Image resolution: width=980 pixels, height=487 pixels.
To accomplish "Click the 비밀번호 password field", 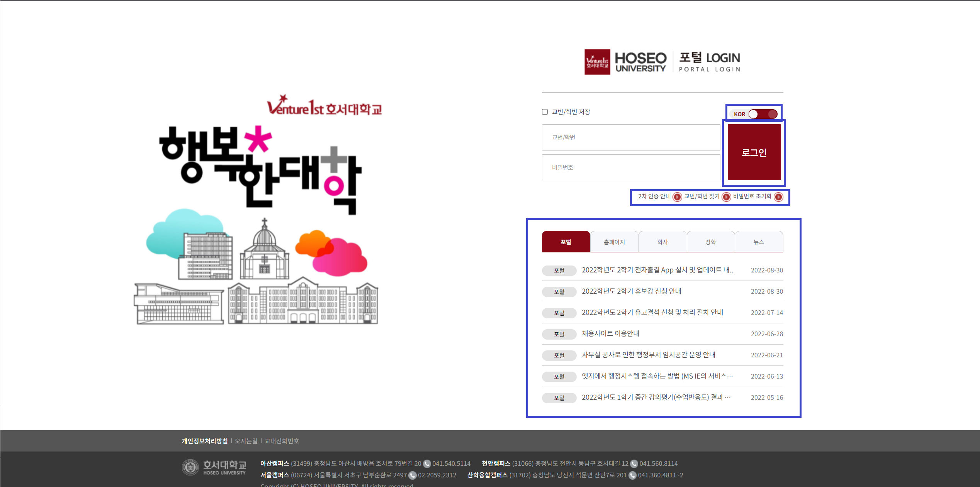I will (631, 167).
